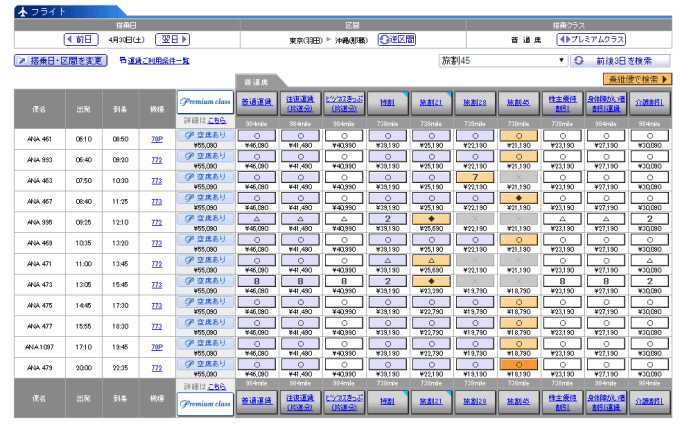Open 旅割28 fare link in top header
Image resolution: width=680 pixels, height=425 pixels.
(x=475, y=102)
